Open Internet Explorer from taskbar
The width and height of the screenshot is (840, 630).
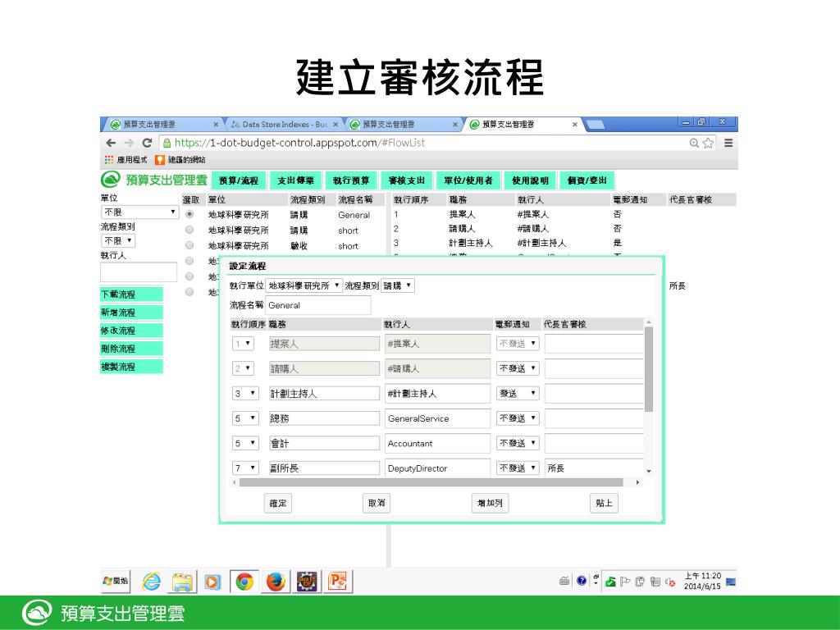point(152,582)
